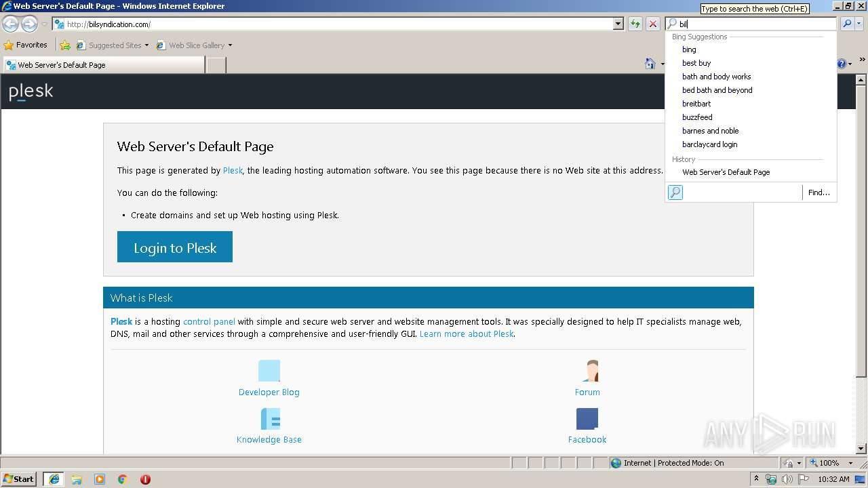Screen dimensions: 868x488
Task: Choose 'bed bath and beyond' suggestion
Action: point(717,90)
